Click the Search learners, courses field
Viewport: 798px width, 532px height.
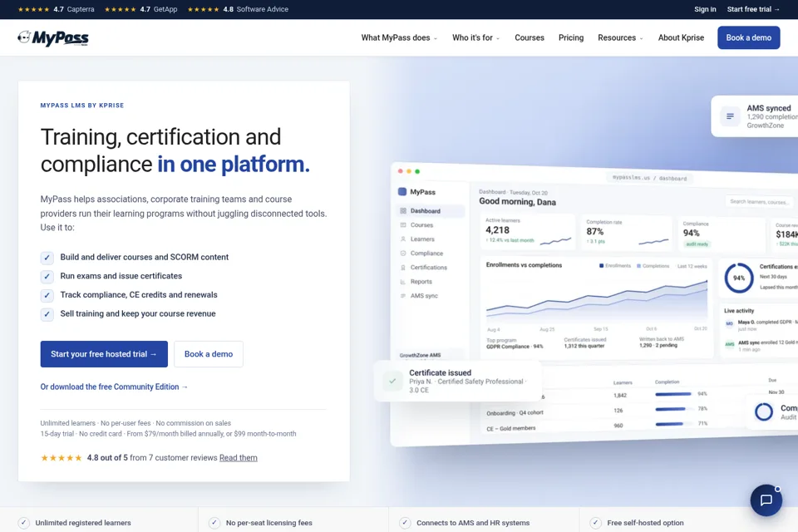coord(759,202)
